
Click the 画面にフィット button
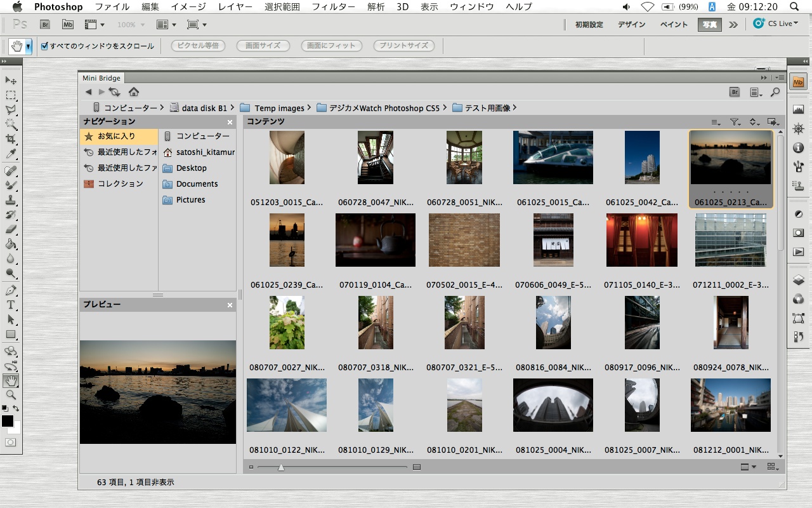coord(331,46)
